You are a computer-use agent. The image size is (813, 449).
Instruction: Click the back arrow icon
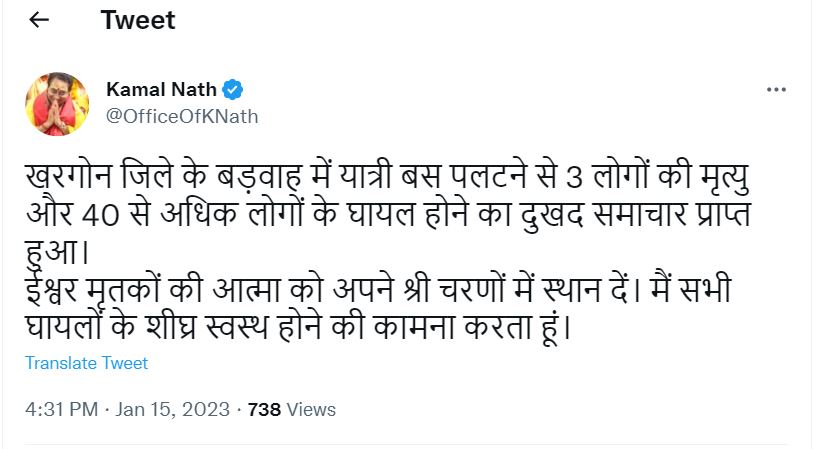pos(39,21)
